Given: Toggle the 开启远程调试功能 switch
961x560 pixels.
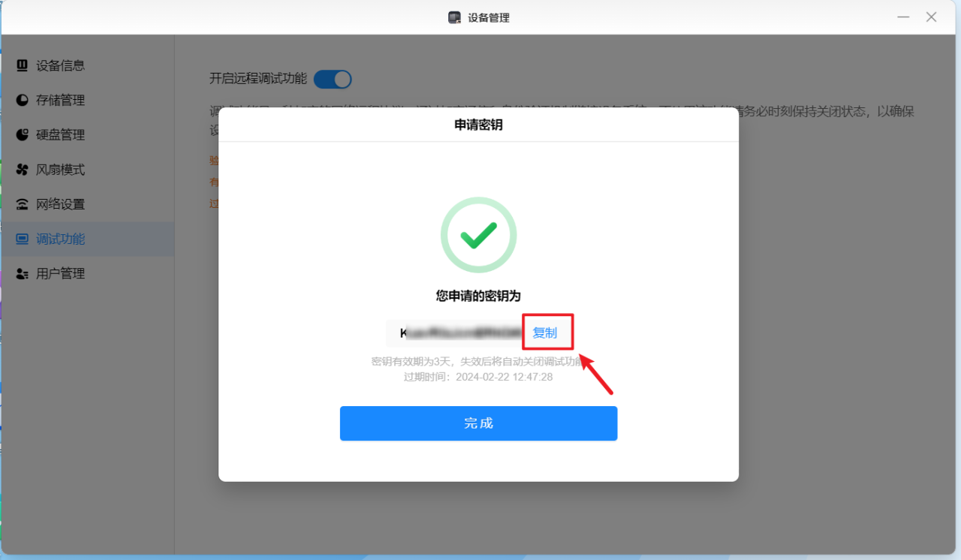Looking at the screenshot, I should (x=333, y=79).
